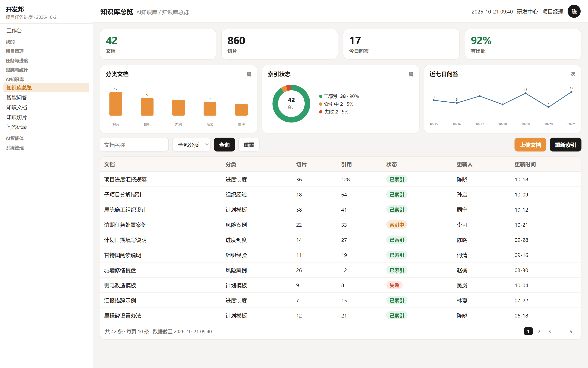This screenshot has width=588, height=368.
Task: Click the 项目进度汇报规范 document name
Action: pos(125,180)
